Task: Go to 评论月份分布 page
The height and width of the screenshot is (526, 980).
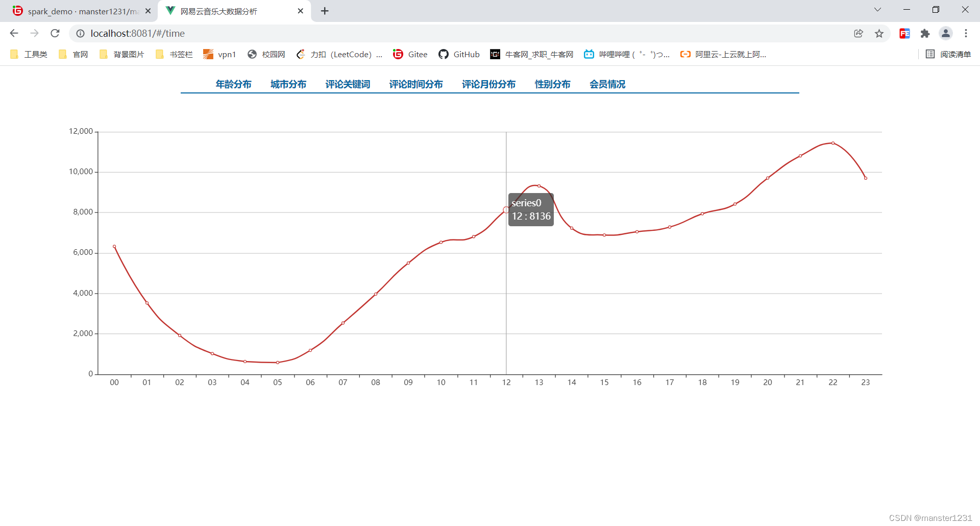Action: [x=488, y=84]
